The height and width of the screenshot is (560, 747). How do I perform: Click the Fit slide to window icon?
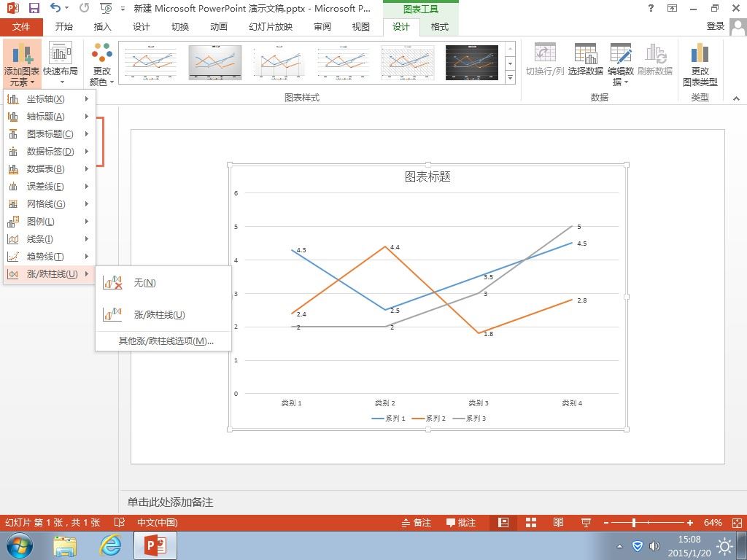click(736, 523)
